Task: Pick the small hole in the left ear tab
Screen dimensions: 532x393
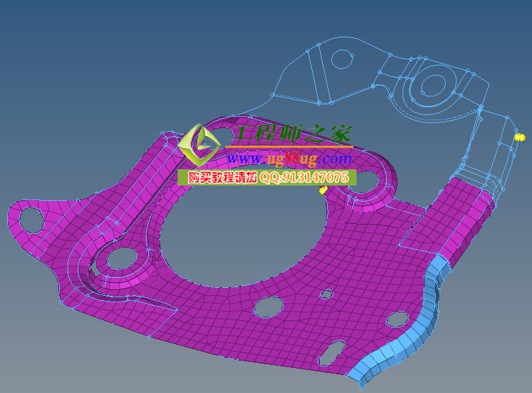Action: pos(31,217)
